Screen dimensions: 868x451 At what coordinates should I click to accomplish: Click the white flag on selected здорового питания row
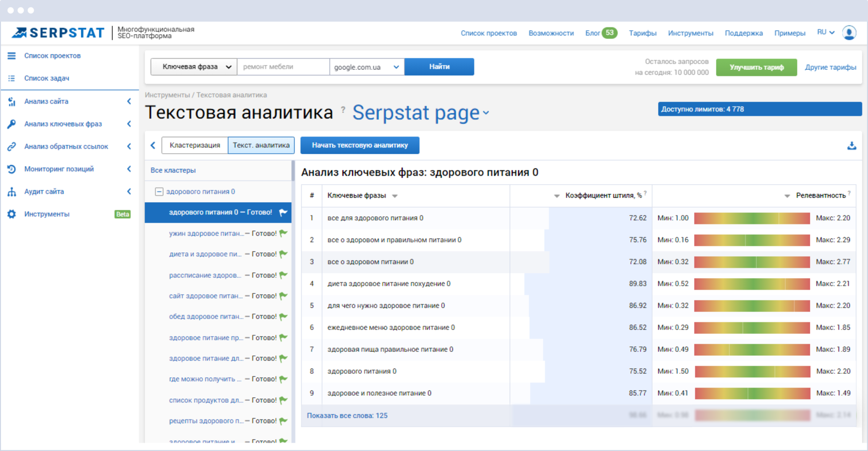283,212
